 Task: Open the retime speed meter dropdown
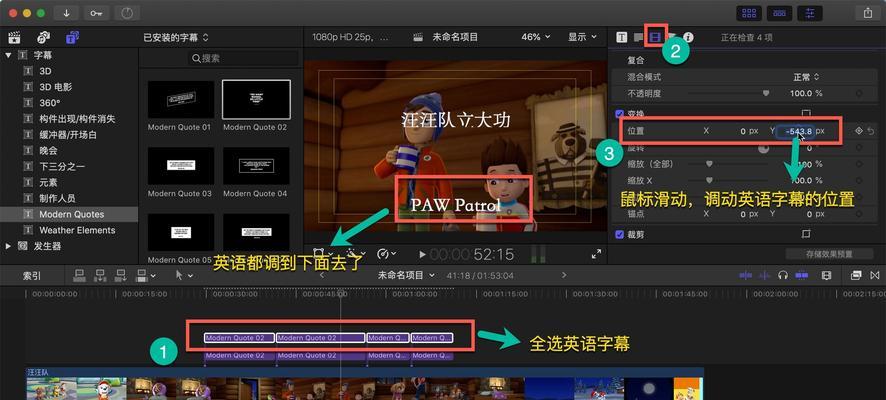tap(386, 254)
